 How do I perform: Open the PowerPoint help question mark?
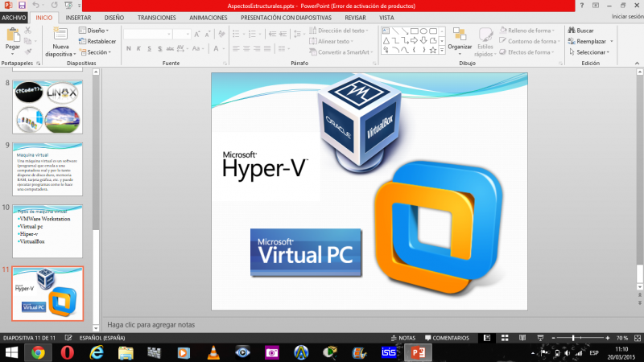tap(581, 6)
